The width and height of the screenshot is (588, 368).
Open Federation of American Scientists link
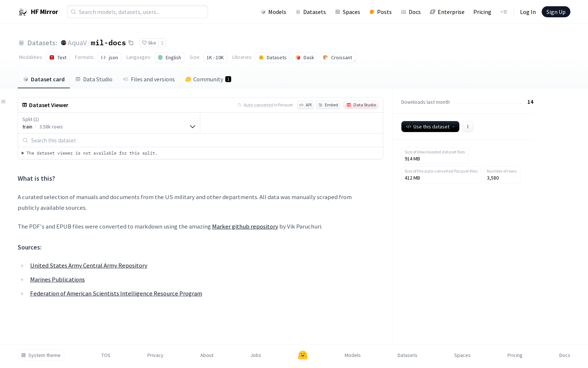[x=116, y=294]
